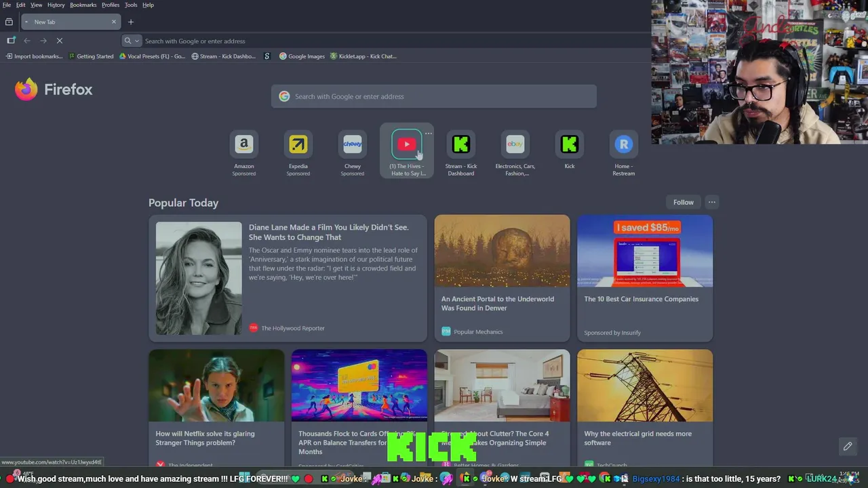Screen dimensions: 868x488
Task: Expand the search engine dropdown in the address bar
Action: point(132,41)
